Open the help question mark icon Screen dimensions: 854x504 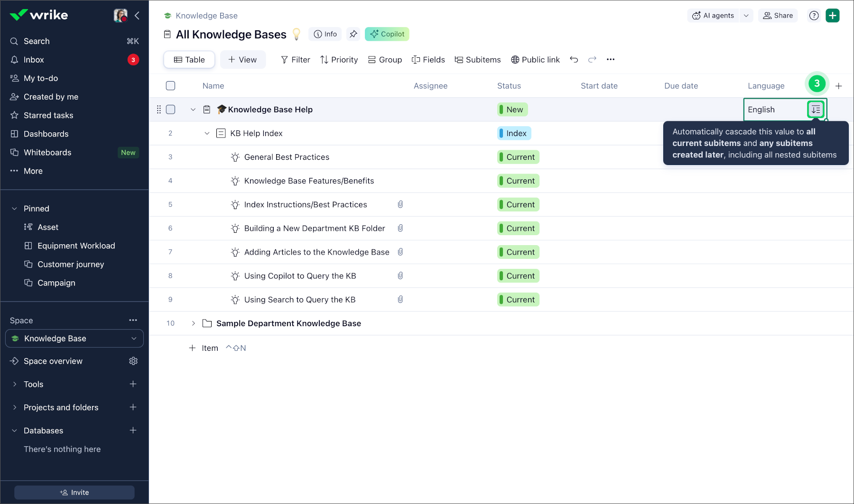point(814,16)
